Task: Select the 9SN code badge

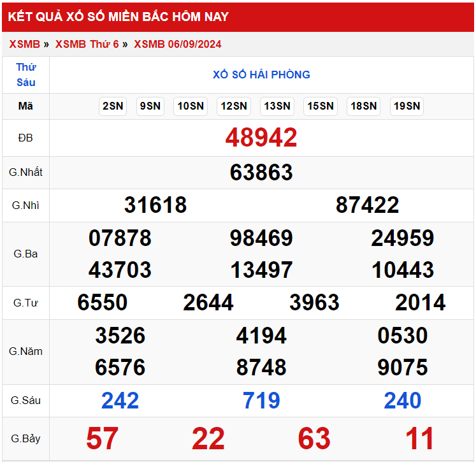Action: pos(150,106)
